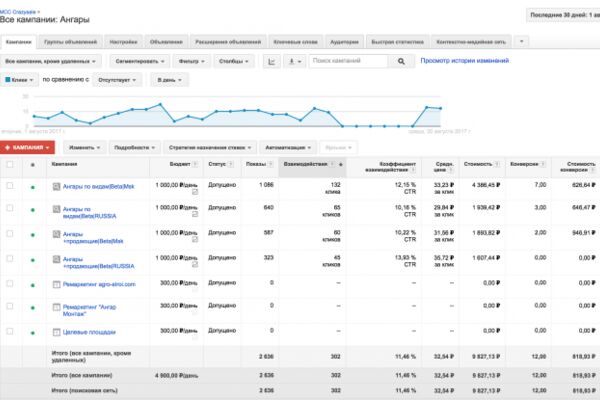Click help icon next to Стоимость header
The height and width of the screenshot is (400, 600).
(497, 164)
